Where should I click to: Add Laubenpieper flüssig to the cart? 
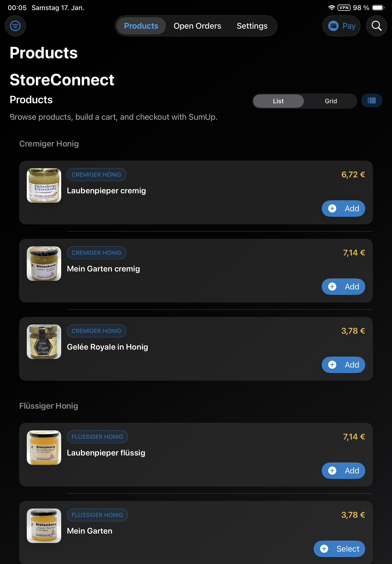click(x=343, y=471)
